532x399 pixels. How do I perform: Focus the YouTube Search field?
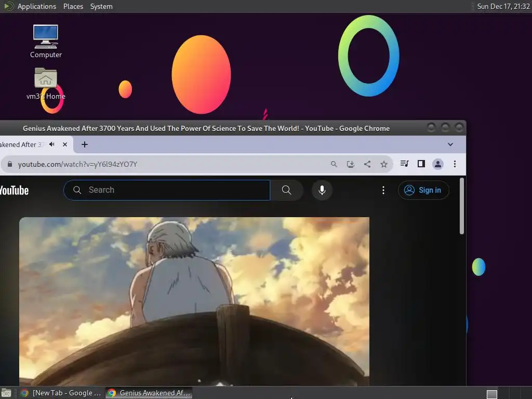167,190
